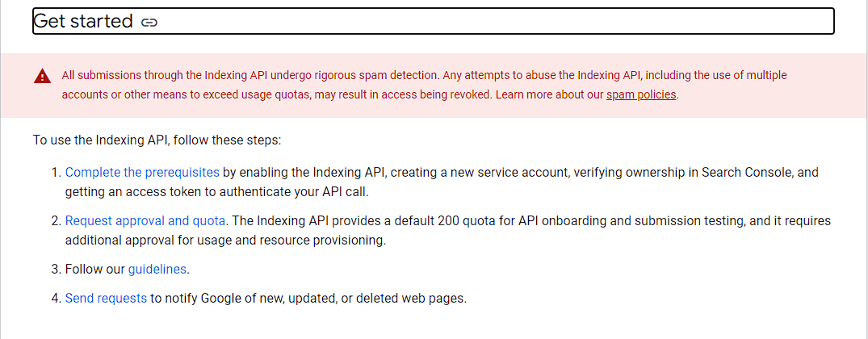Click the text 'verifying ownership in Search Console'
Image resolution: width=868 pixels, height=339 pixels.
tap(682, 173)
